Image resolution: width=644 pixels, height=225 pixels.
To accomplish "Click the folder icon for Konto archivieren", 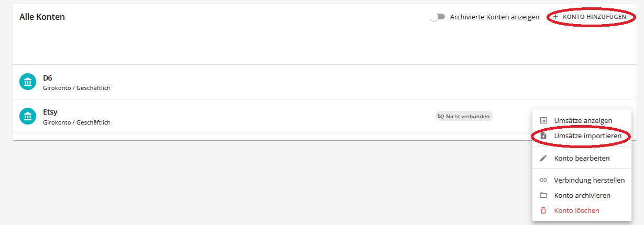I will [543, 195].
